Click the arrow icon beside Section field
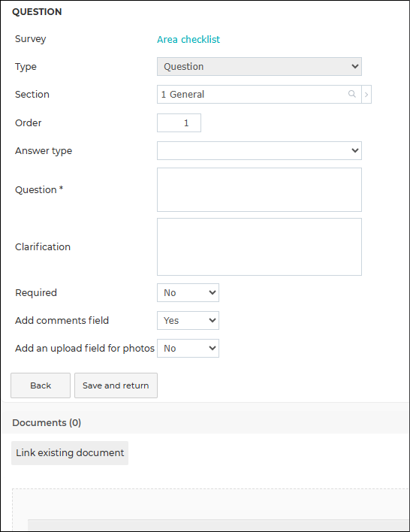410x532 pixels. 366,95
